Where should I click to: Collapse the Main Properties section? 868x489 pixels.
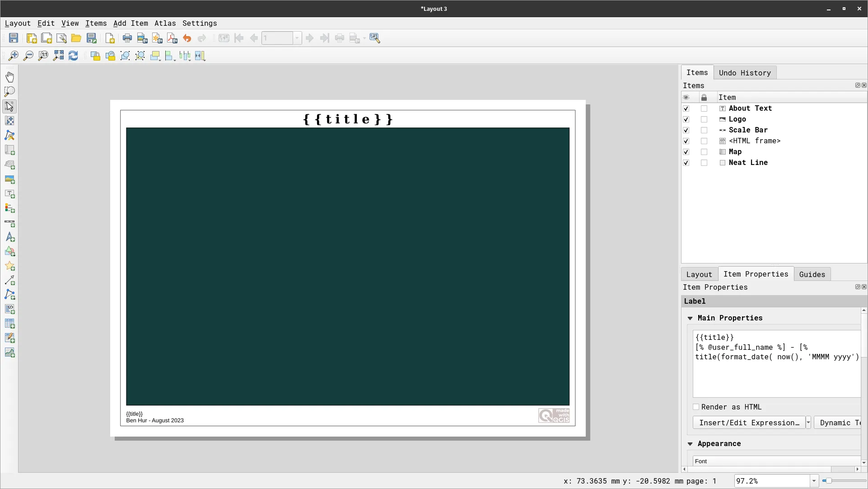[691, 318]
